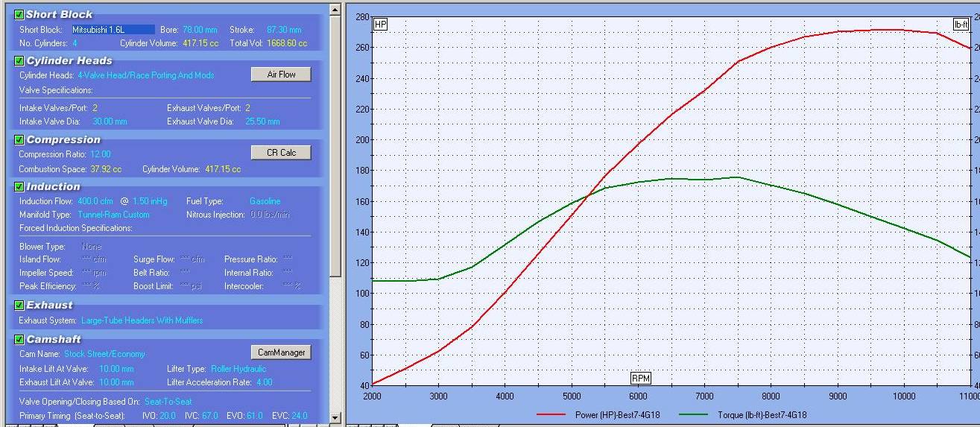
Task: Click the scrollbar up arrow in component panel
Action: coord(335,10)
